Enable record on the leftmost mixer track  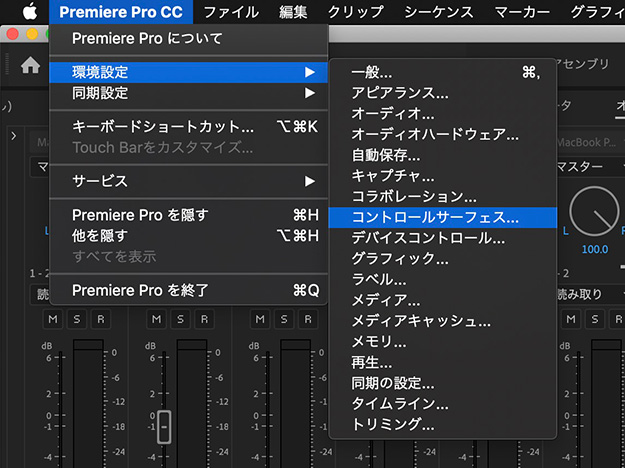(x=100, y=319)
